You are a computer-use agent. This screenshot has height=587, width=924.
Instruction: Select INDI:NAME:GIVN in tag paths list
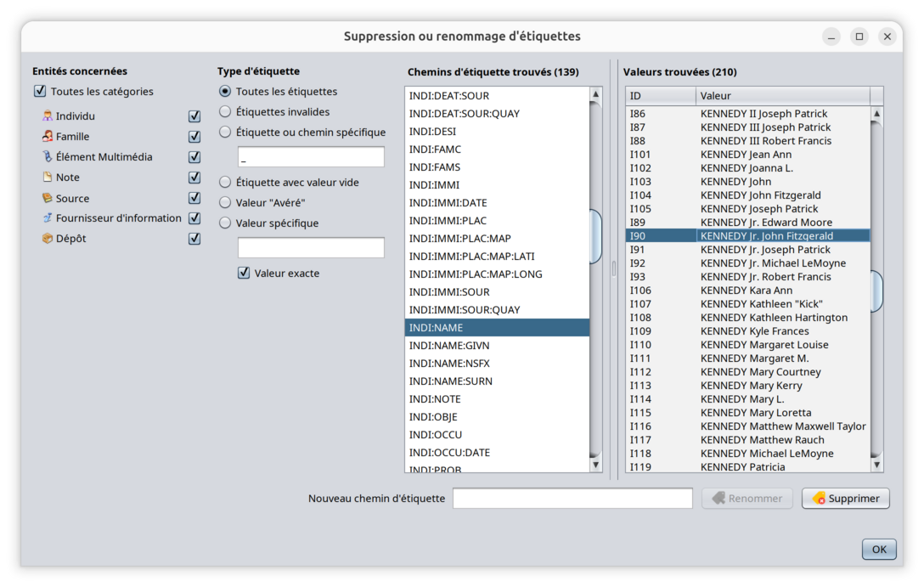(x=448, y=346)
